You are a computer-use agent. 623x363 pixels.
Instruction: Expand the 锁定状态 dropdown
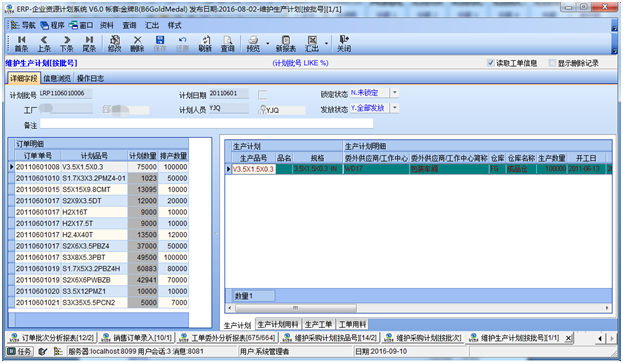[395, 93]
